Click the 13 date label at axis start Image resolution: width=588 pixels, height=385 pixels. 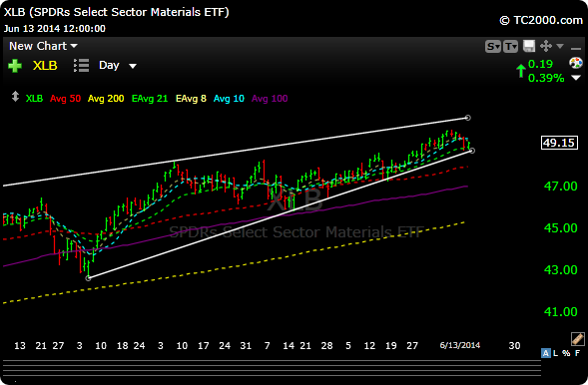tap(20, 346)
